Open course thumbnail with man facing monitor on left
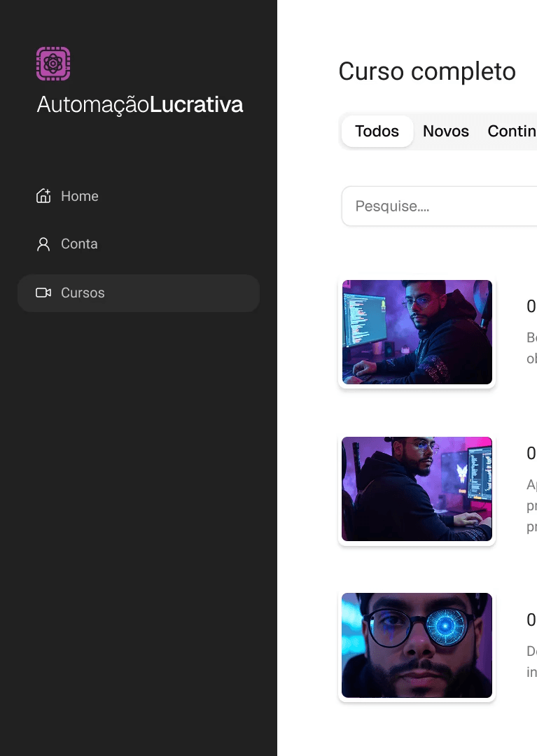Image resolution: width=537 pixels, height=756 pixels. pyautogui.click(x=417, y=332)
